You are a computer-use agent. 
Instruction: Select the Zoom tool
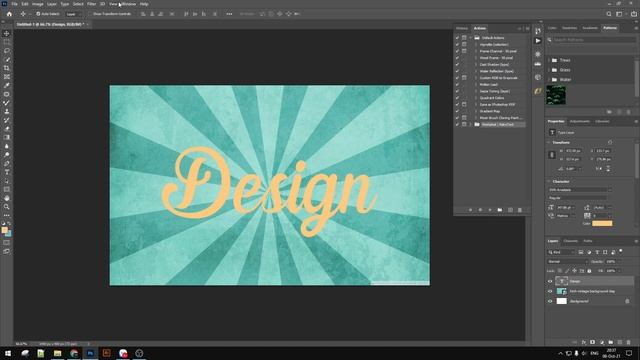pyautogui.click(x=7, y=207)
